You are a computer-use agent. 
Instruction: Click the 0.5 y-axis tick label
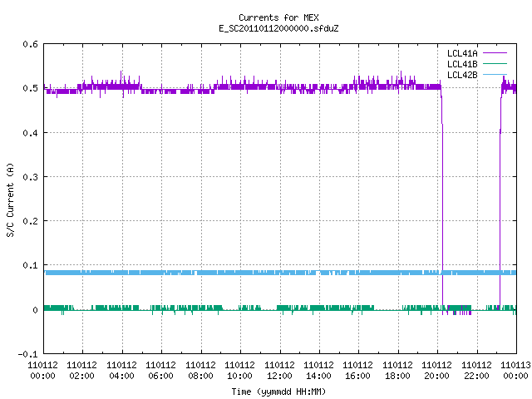pos(30,88)
